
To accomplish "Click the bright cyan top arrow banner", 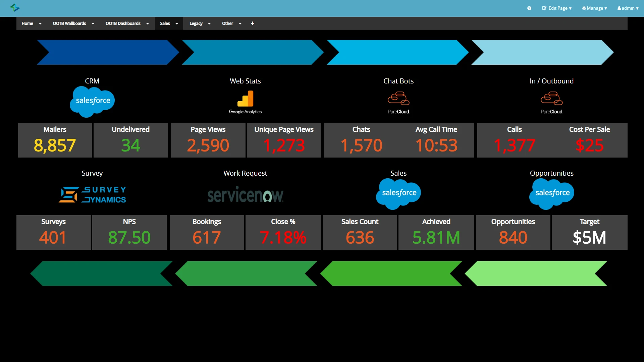I will 398,52.
